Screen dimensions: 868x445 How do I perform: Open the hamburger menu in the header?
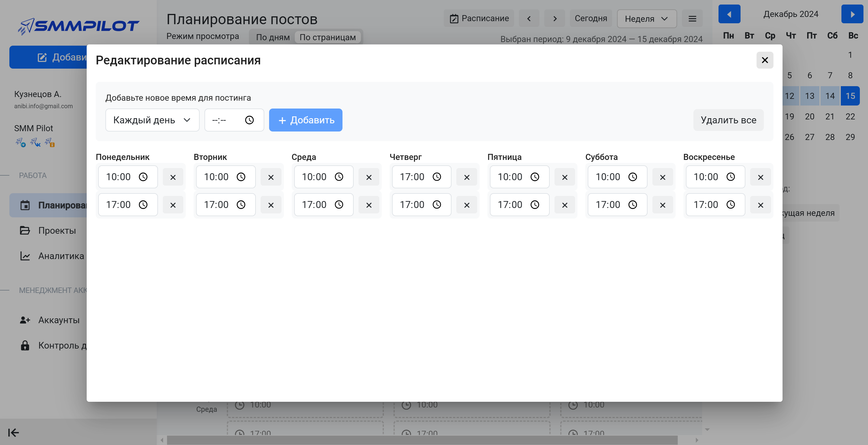click(692, 18)
